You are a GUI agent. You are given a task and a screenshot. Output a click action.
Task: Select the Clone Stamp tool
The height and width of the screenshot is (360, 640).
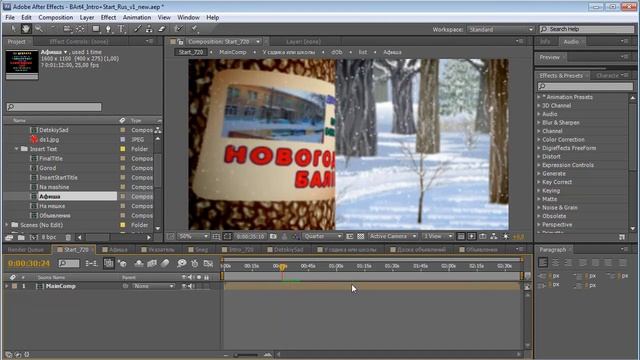149,29
